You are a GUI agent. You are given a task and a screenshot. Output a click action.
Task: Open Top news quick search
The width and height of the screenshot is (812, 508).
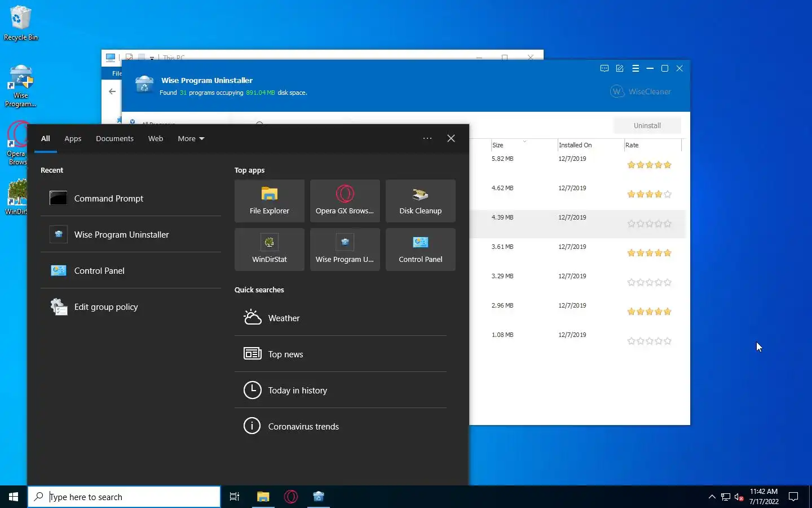click(x=341, y=354)
